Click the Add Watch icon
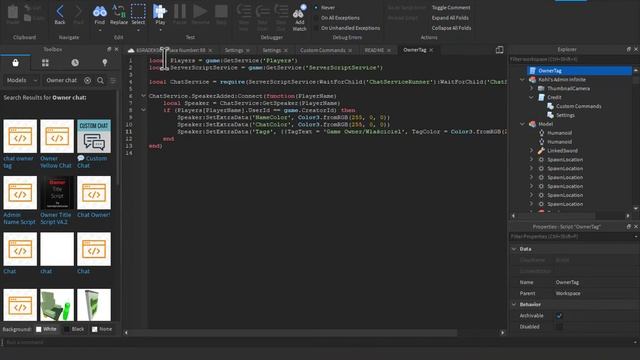640x360 pixels. 300,18
